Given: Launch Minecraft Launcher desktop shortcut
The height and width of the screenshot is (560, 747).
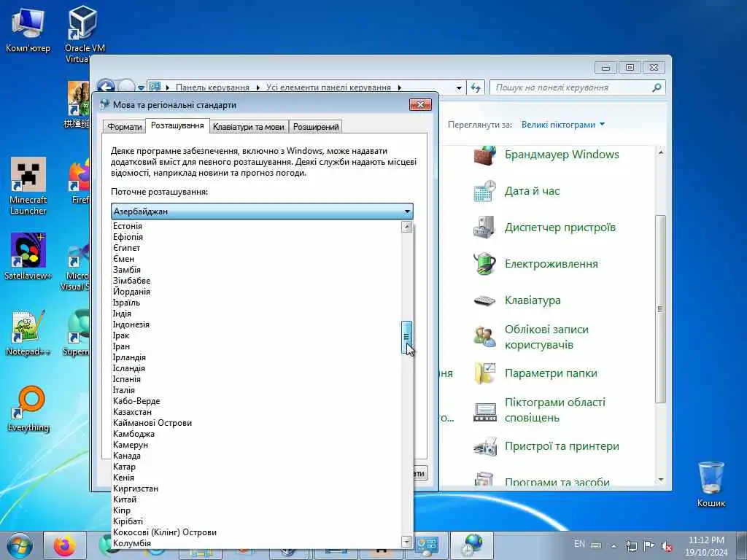Looking at the screenshot, I should point(28,186).
